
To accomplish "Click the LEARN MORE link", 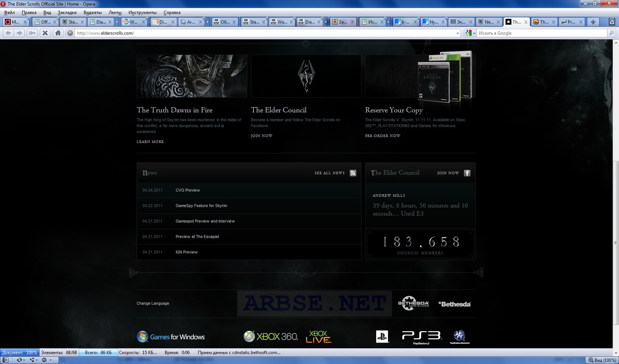I will [x=150, y=141].
